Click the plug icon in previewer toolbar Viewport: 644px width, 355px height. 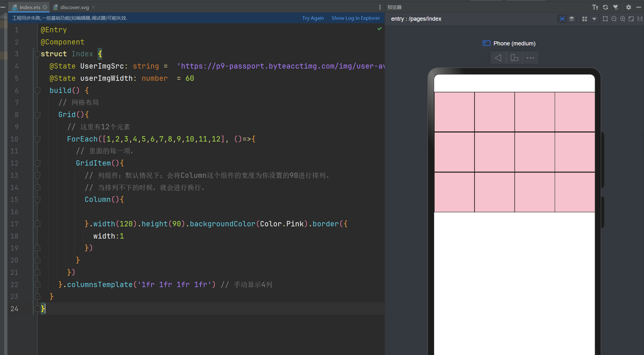click(615, 7)
